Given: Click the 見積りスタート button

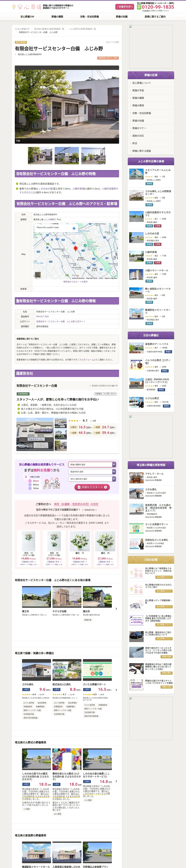Looking at the screenshot, I should click(92, 487).
